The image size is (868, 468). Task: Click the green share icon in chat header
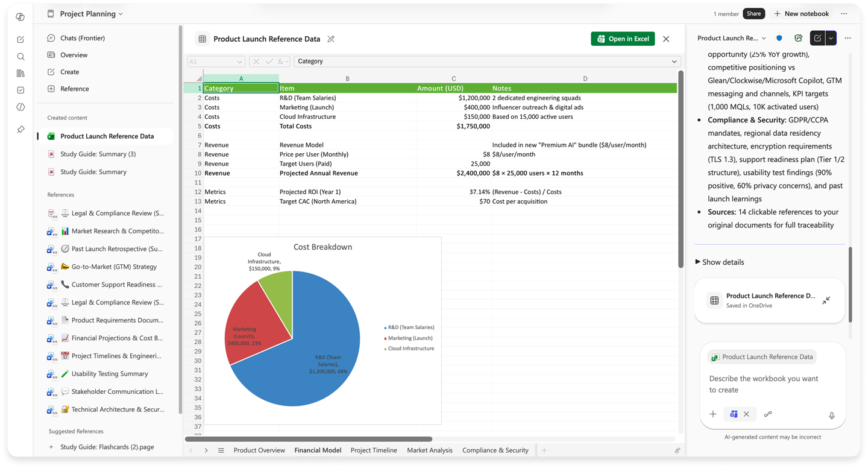point(798,38)
